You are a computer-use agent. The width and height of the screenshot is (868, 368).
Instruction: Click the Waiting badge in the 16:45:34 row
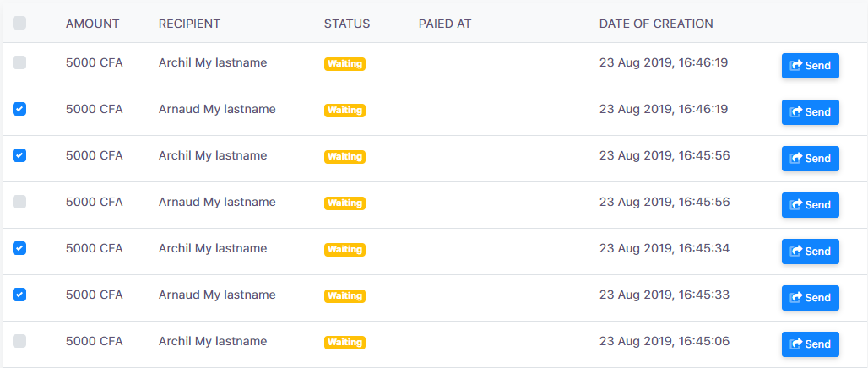344,250
